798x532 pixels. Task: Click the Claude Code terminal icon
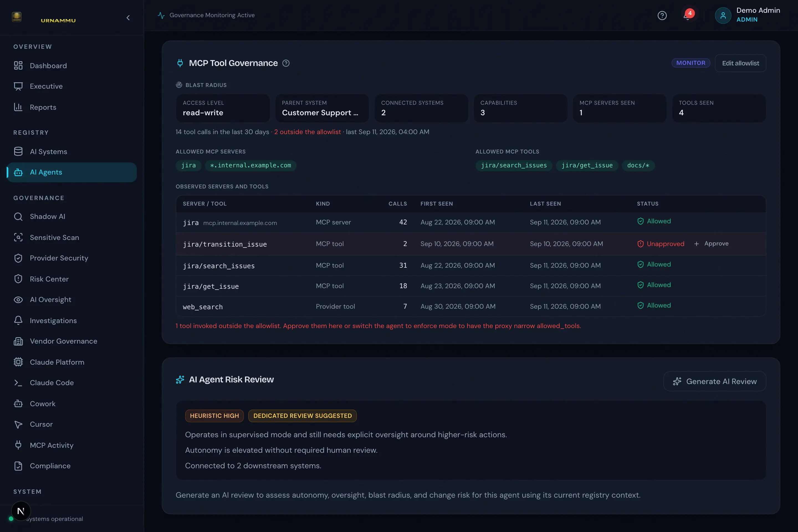[18, 383]
